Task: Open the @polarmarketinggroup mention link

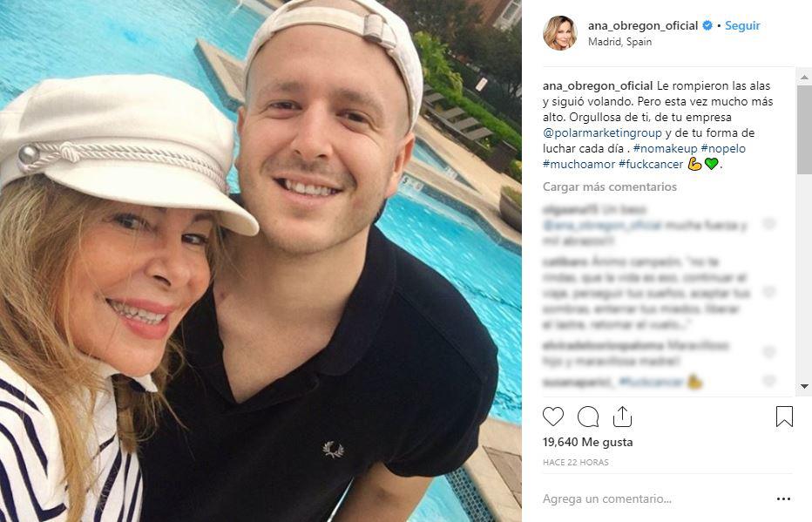Action: coord(602,133)
